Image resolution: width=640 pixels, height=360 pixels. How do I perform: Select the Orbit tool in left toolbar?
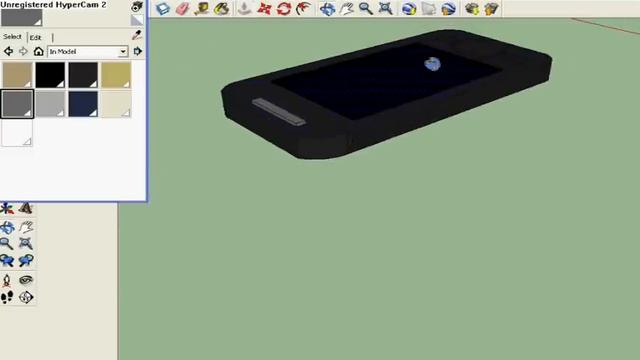coord(7,227)
